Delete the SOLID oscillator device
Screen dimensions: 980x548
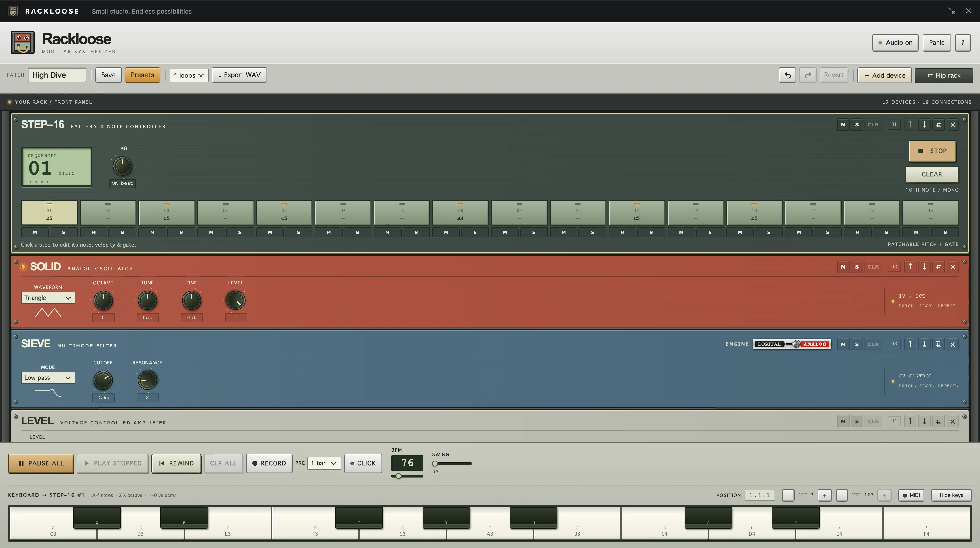(x=952, y=267)
